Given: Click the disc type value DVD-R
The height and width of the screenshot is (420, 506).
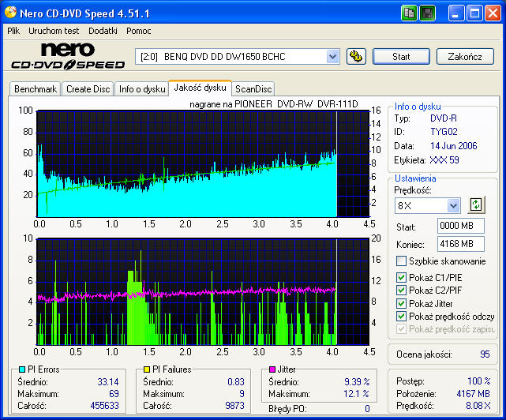Looking at the screenshot, I should (444, 118).
